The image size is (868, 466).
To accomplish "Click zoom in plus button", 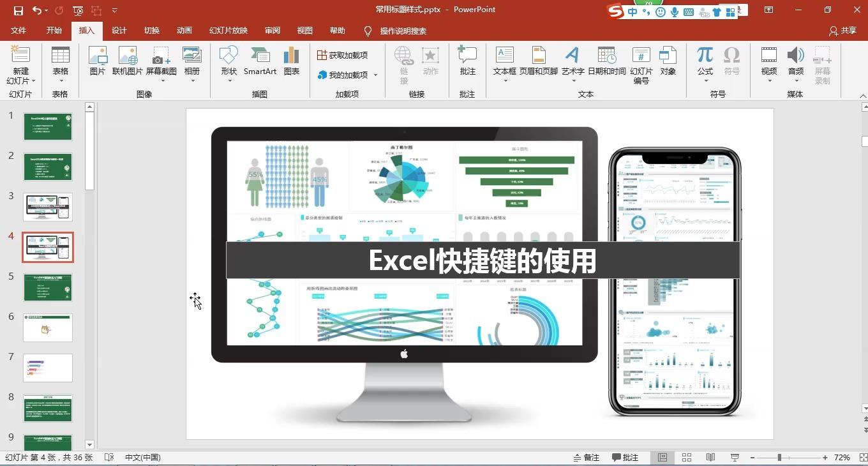I will point(825,458).
